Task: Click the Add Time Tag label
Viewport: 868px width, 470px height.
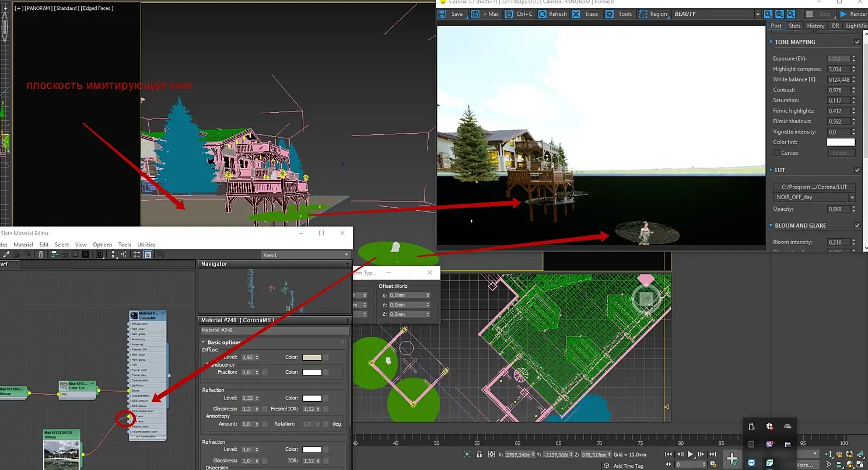Action: tap(628, 466)
